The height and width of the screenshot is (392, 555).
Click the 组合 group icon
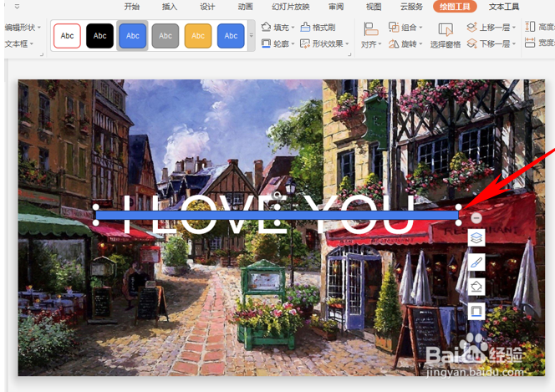pyautogui.click(x=394, y=27)
